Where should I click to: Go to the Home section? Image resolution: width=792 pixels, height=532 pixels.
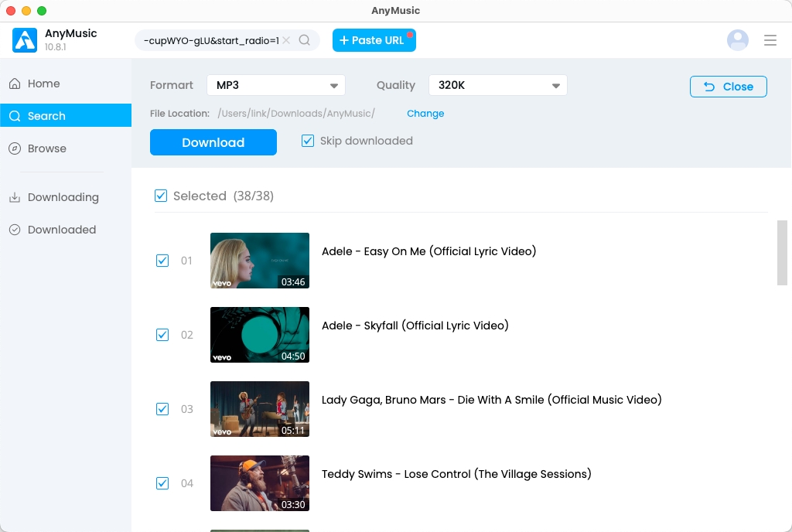coord(66,84)
